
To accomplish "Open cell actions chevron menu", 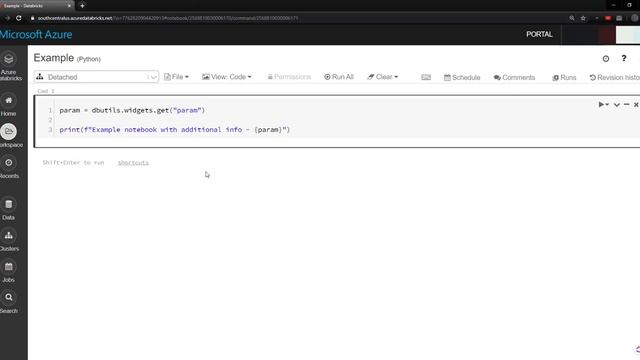I will (617, 105).
